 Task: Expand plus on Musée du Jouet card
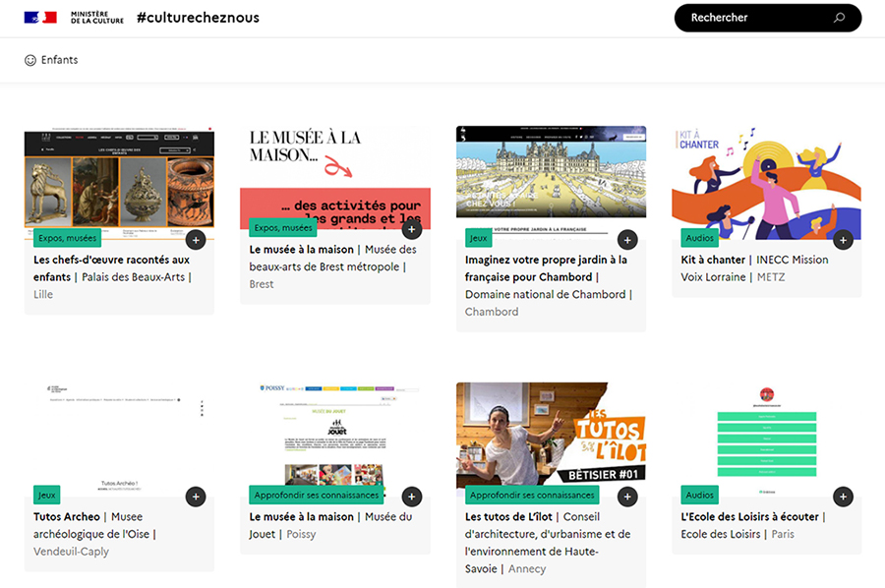412,497
